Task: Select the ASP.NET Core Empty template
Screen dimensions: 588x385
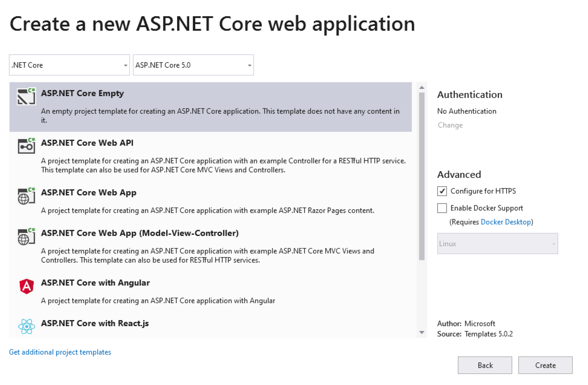Action: [211, 107]
